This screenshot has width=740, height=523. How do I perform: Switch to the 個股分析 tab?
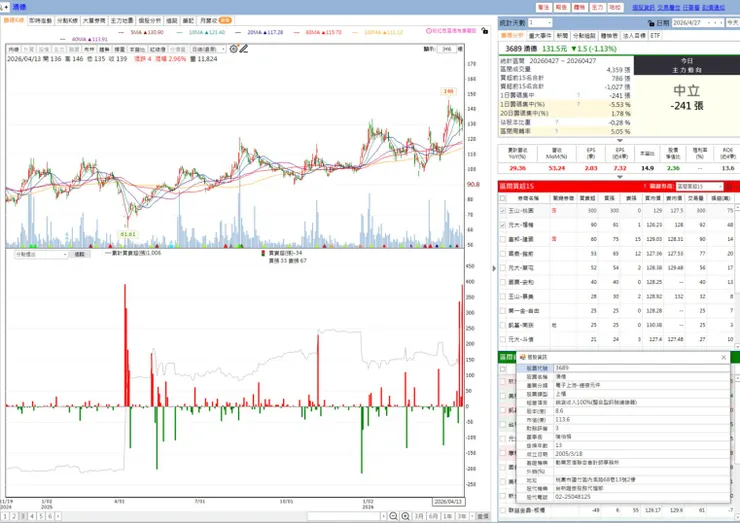click(150, 21)
